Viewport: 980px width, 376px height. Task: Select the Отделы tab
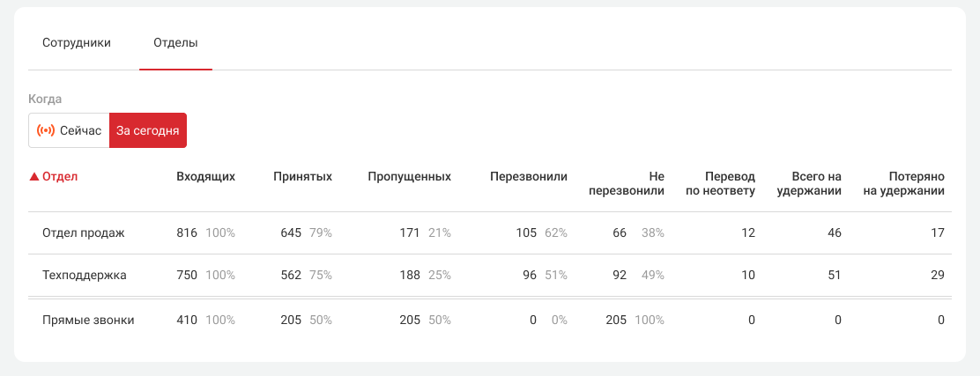(x=175, y=42)
